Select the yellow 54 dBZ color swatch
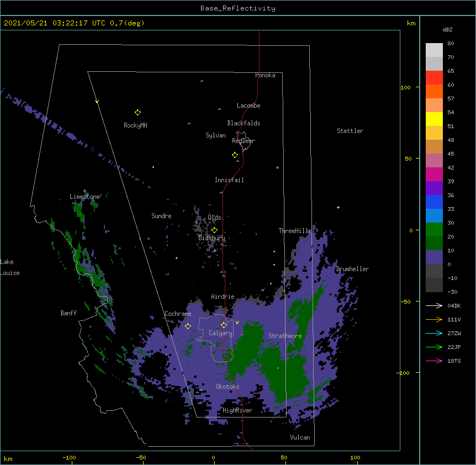 tap(434, 119)
